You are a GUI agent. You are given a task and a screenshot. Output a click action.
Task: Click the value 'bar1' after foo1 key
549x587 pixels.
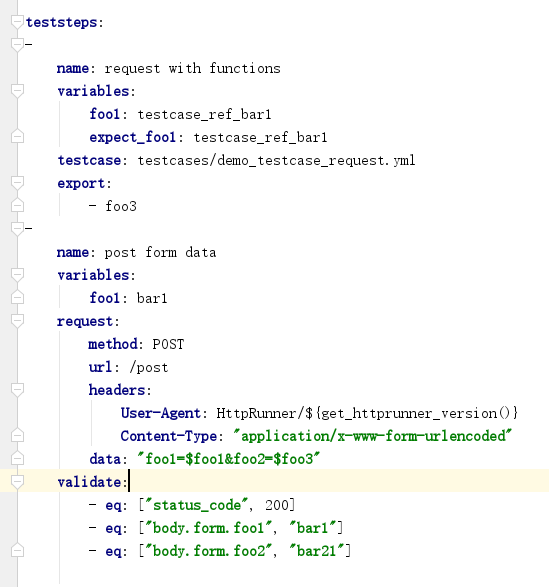[x=152, y=298]
